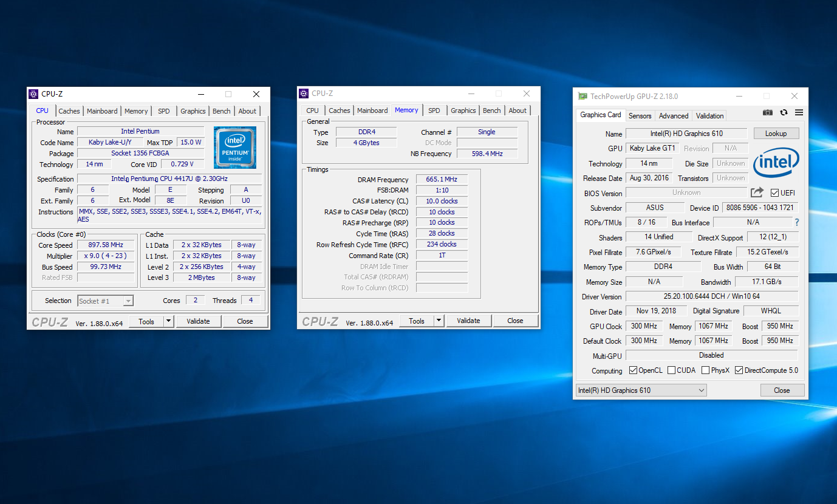Click Validate in the CPU window
This screenshot has width=837, height=504.
click(x=198, y=321)
